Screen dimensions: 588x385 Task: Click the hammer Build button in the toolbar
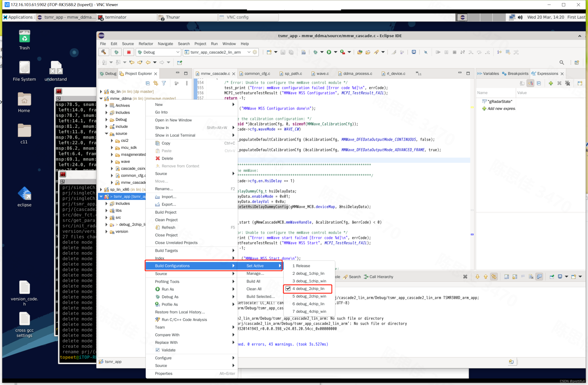point(104,52)
